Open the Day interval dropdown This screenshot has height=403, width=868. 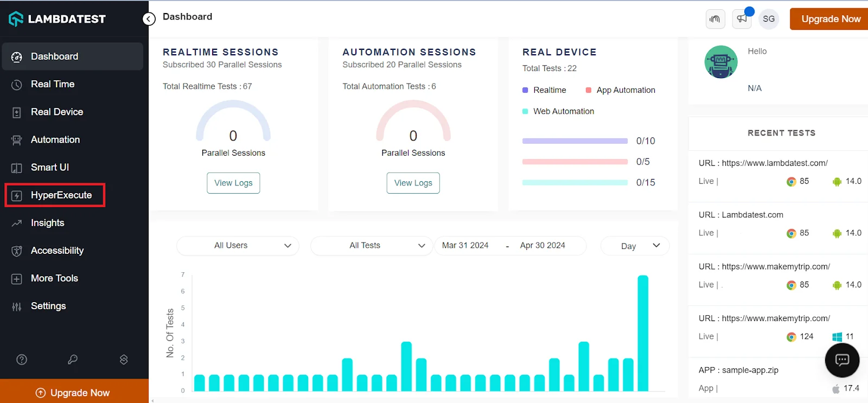[635, 246]
